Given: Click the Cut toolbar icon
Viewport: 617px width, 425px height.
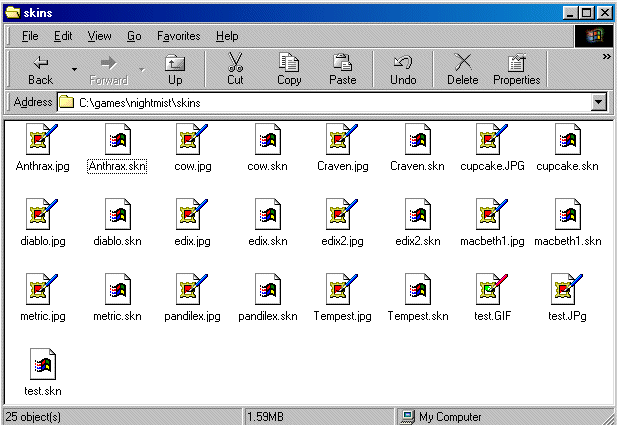Looking at the screenshot, I should [x=235, y=69].
